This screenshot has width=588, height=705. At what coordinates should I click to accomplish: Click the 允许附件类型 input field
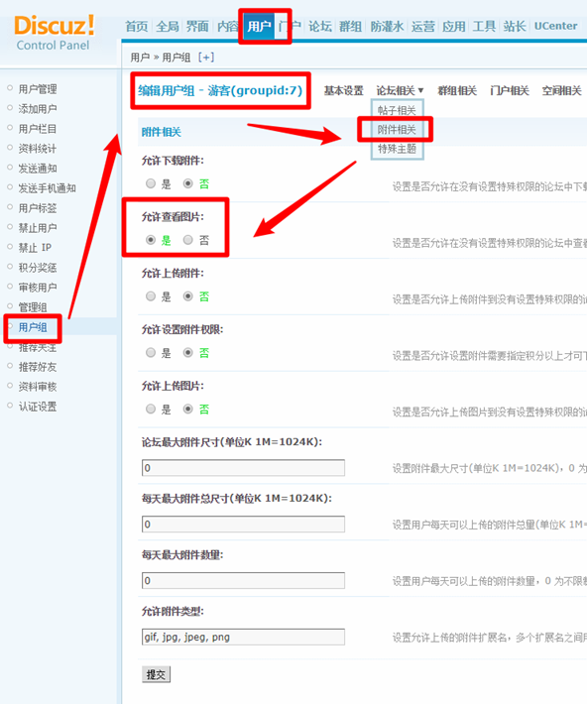[x=243, y=637]
